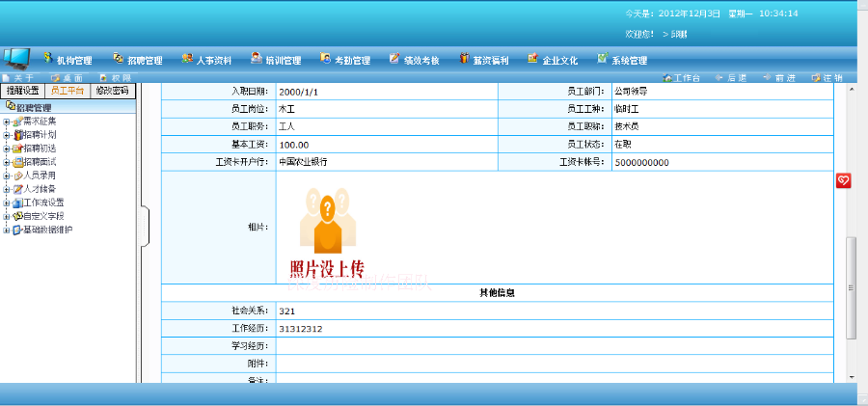
Task: Click the 机构管理 icon in top menu
Action: click(47, 58)
